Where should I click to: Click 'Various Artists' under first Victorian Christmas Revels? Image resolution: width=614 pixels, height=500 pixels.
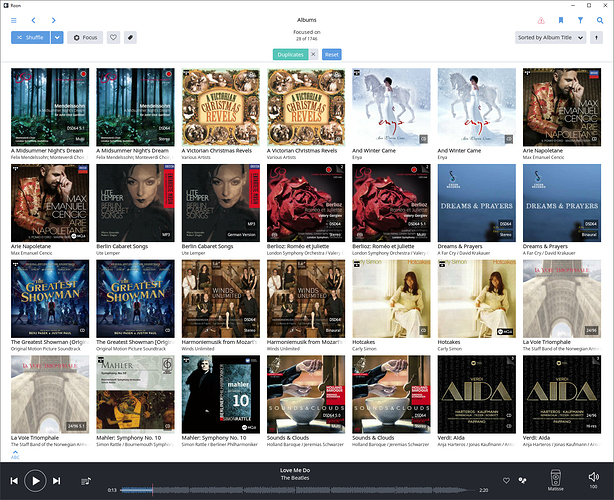196,157
